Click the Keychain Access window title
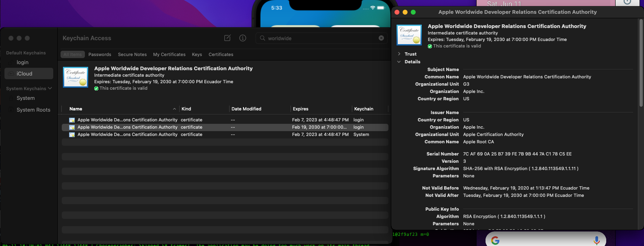 pos(87,38)
